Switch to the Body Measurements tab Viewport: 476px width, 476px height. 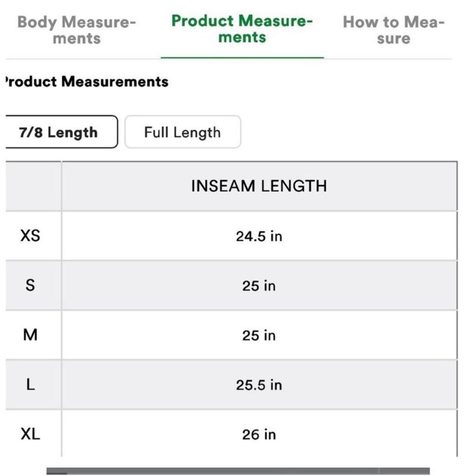(x=76, y=30)
